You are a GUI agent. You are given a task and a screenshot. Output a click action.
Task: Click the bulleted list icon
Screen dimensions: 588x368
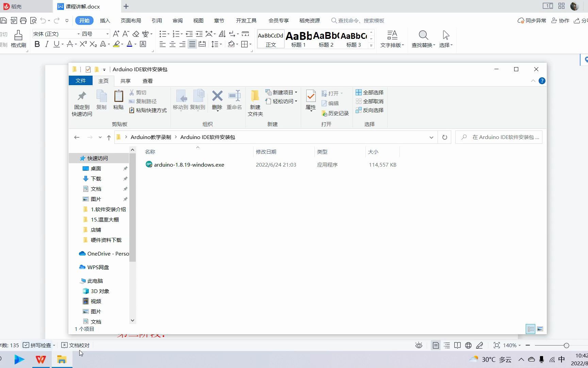(163, 34)
